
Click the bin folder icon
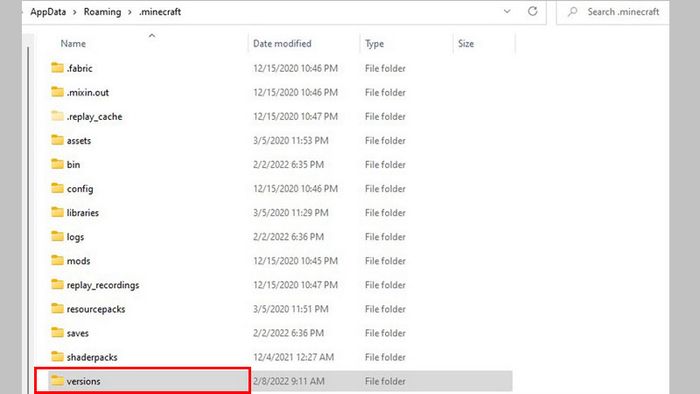coord(57,164)
